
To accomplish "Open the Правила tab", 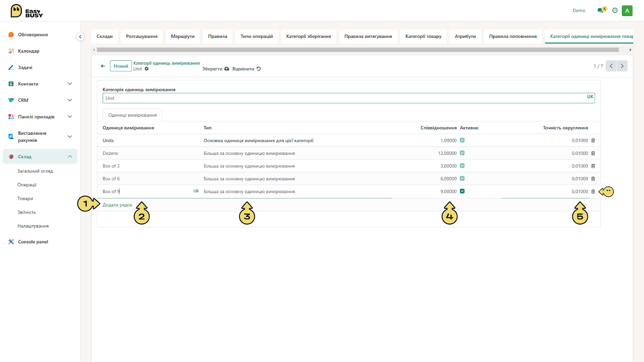I will 217,36.
